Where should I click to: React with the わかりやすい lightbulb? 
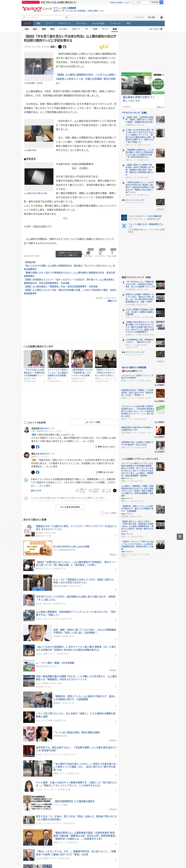[x=100, y=253]
